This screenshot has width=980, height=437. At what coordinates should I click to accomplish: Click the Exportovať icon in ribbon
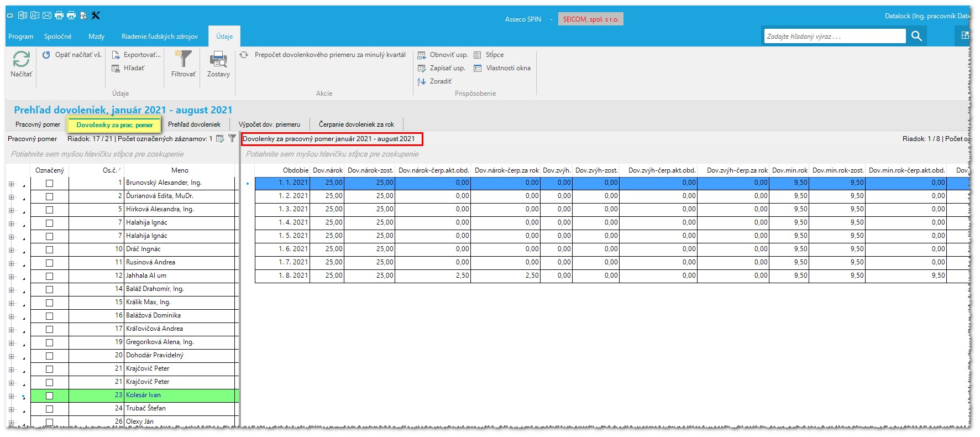coord(116,55)
